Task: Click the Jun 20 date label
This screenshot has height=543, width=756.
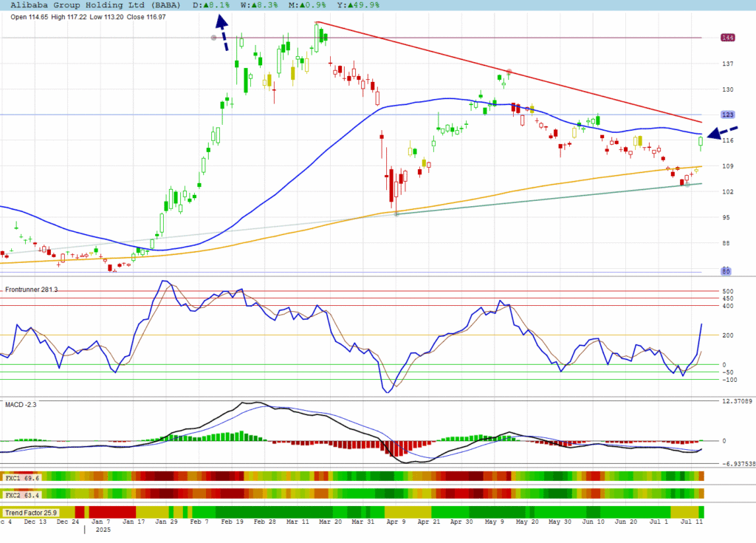Action: (626, 522)
